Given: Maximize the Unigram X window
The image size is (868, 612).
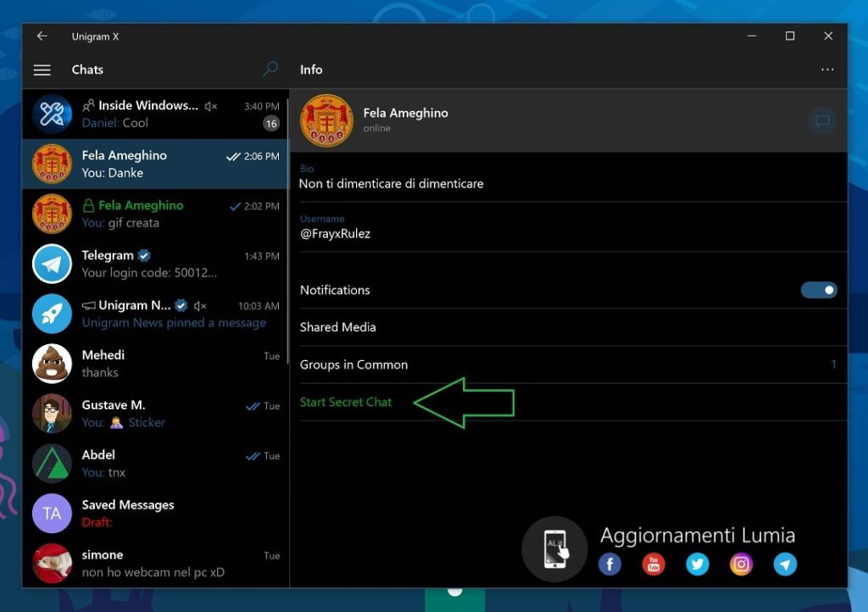Looking at the screenshot, I should pos(790,36).
